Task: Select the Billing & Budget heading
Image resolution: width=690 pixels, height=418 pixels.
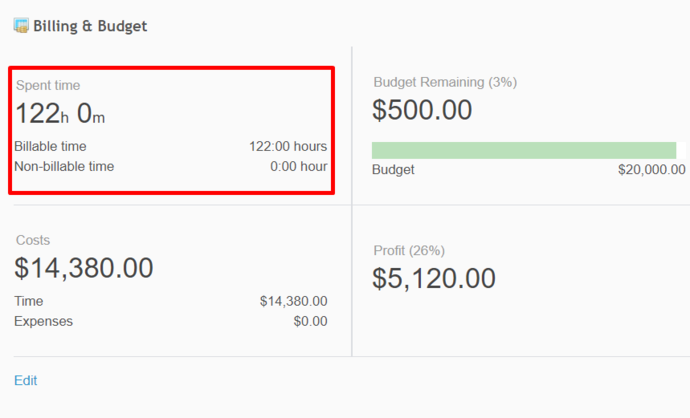Action: pos(90,26)
